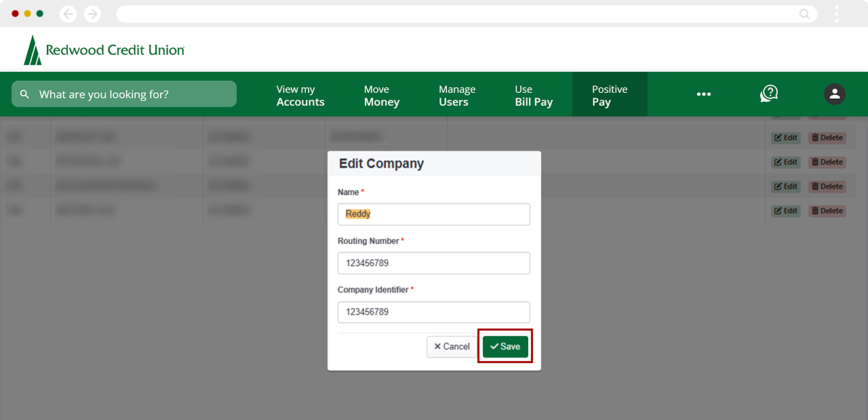Open the help chat icon
This screenshot has height=420, width=868.
(x=769, y=94)
